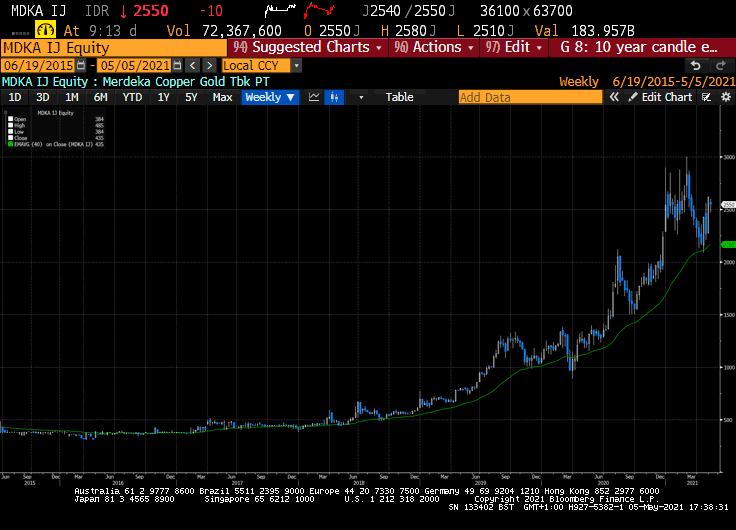
Task: Switch to line chart type icon
Action: (x=314, y=97)
